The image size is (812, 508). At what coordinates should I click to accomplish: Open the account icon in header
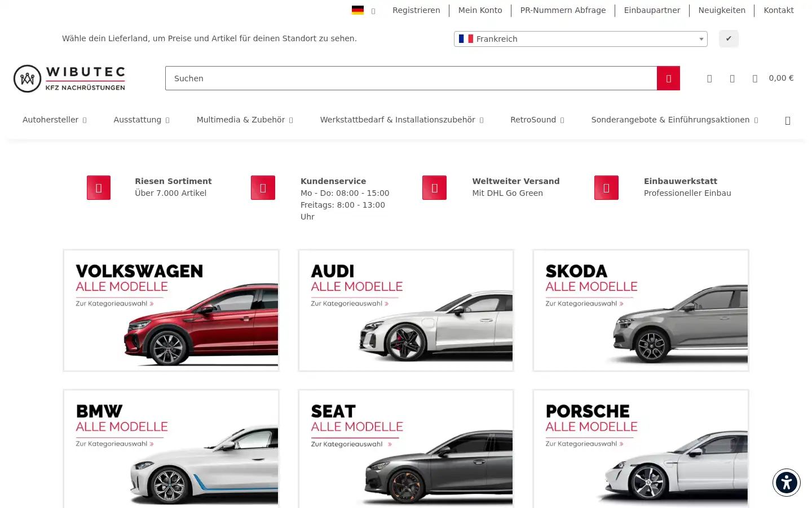pyautogui.click(x=709, y=78)
